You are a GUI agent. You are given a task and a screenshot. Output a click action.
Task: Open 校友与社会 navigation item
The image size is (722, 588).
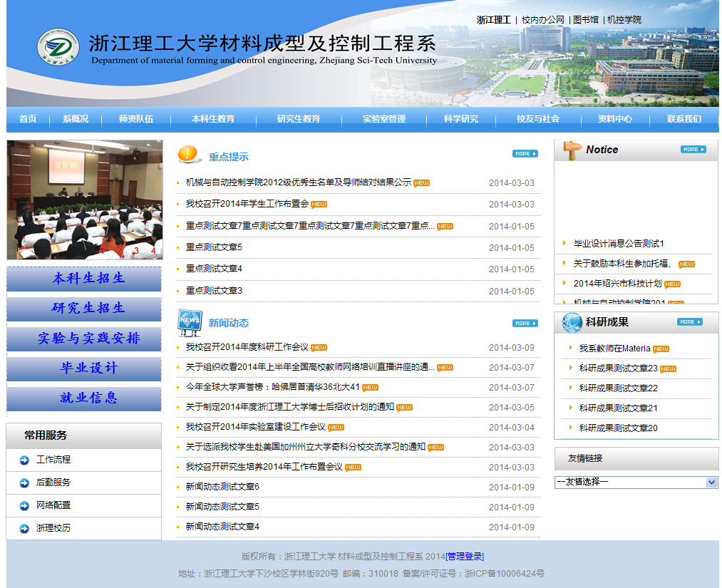(x=538, y=119)
